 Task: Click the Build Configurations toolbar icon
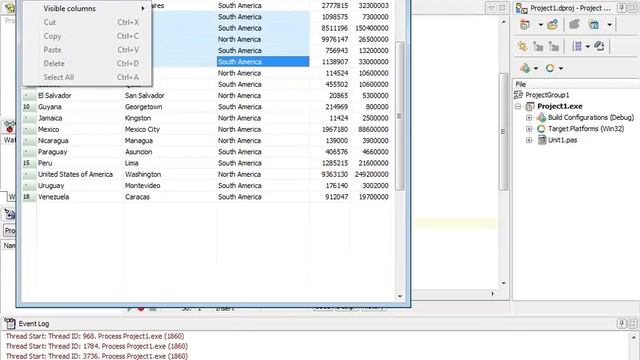525,68
